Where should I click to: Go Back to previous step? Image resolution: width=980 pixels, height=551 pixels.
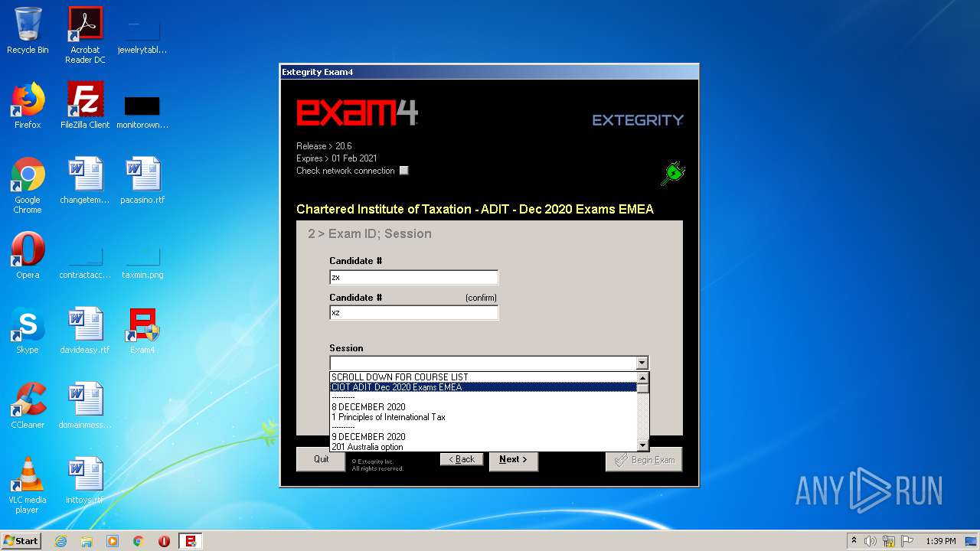click(462, 459)
